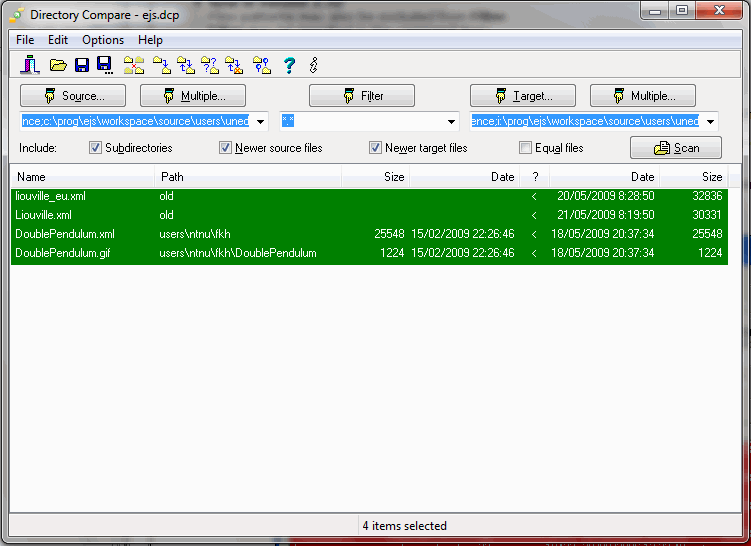Expand the target path dropdown
This screenshot has height=546, width=751.
(711, 122)
